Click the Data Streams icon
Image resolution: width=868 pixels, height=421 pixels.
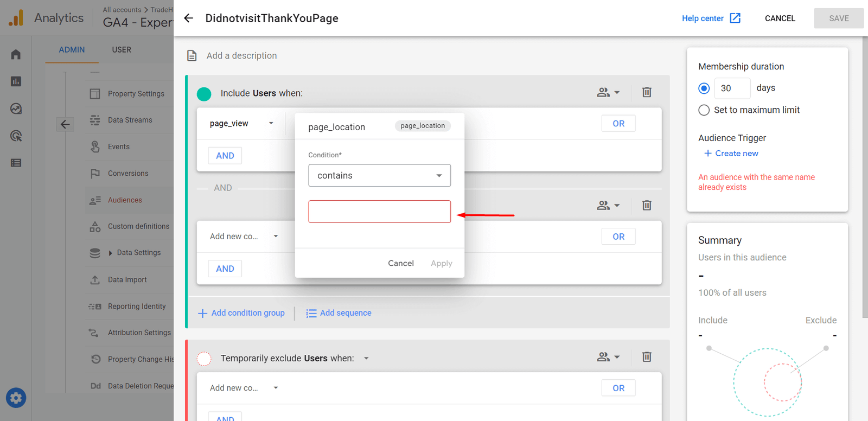pyautogui.click(x=95, y=120)
